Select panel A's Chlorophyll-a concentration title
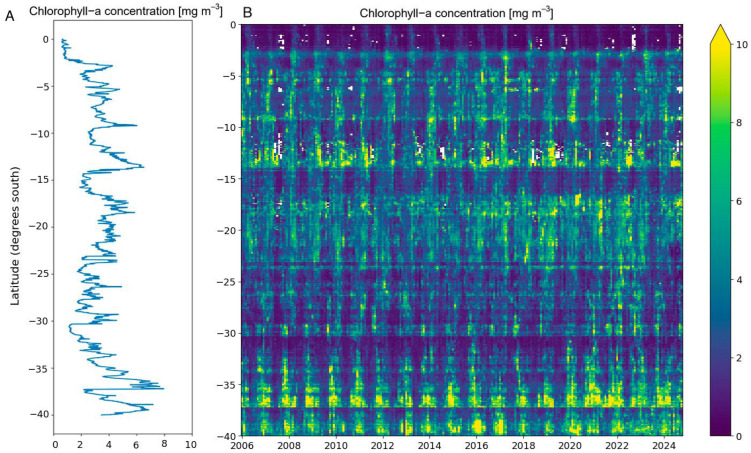Screen dimensions: 751x453 coord(126,11)
